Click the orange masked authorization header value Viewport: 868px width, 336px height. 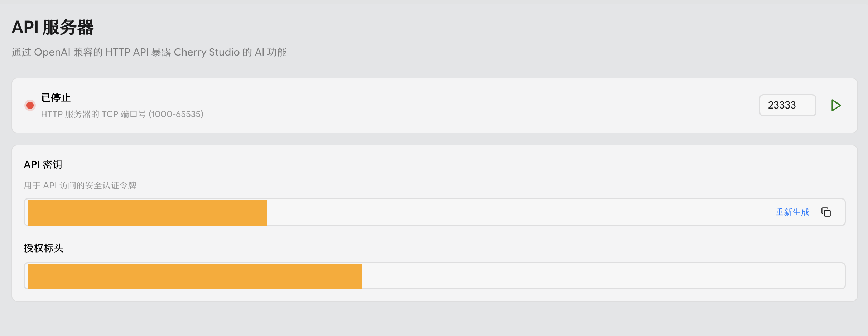[x=195, y=276]
